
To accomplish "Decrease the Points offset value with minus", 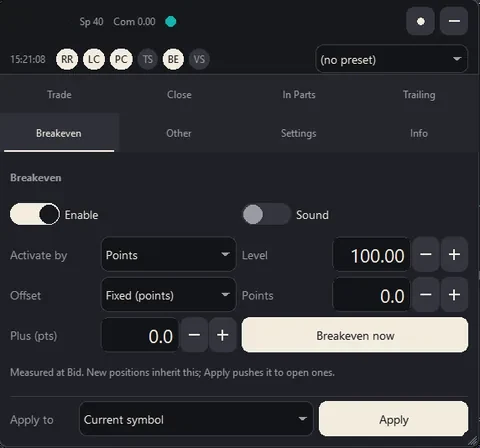I will [426, 295].
